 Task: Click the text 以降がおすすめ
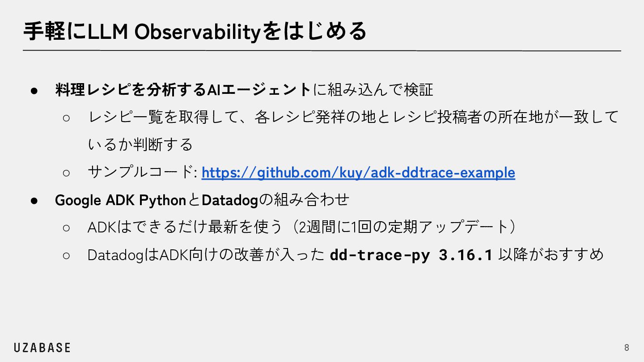(x=551, y=255)
